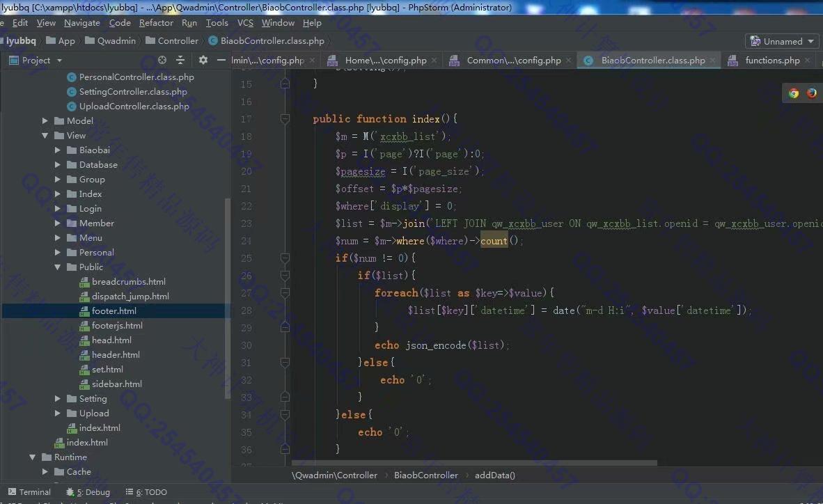Toggle fold marker at line 17
Image resolution: width=823 pixels, height=504 pixels.
tap(285, 119)
